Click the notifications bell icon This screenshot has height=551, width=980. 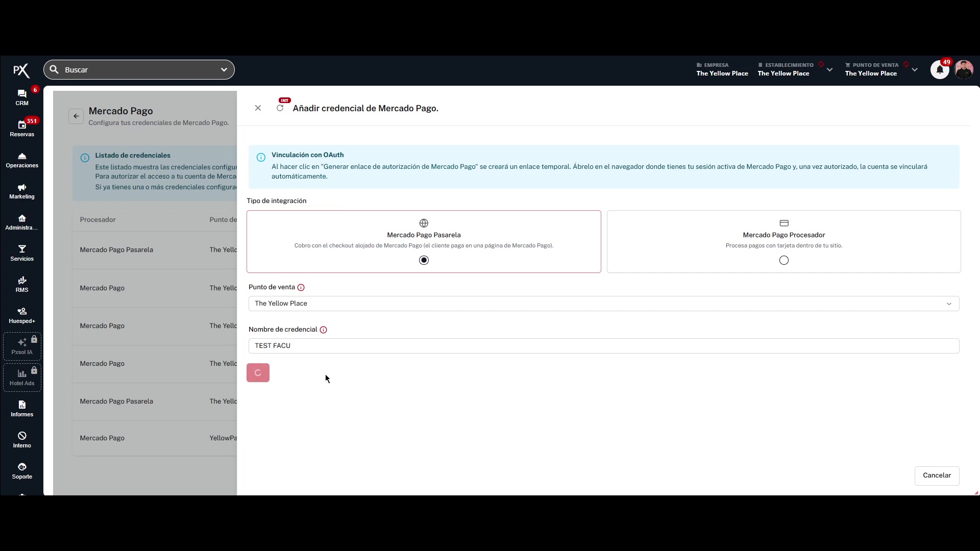point(940,70)
